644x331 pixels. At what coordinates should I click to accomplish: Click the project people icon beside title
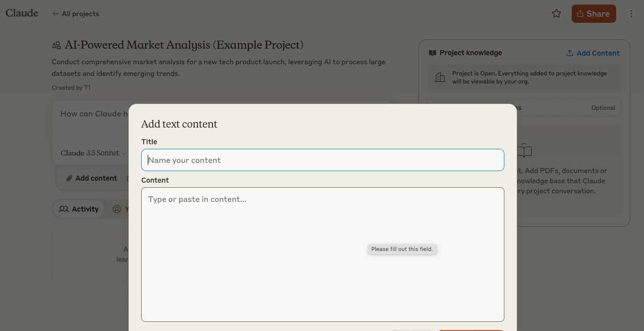[x=57, y=46]
